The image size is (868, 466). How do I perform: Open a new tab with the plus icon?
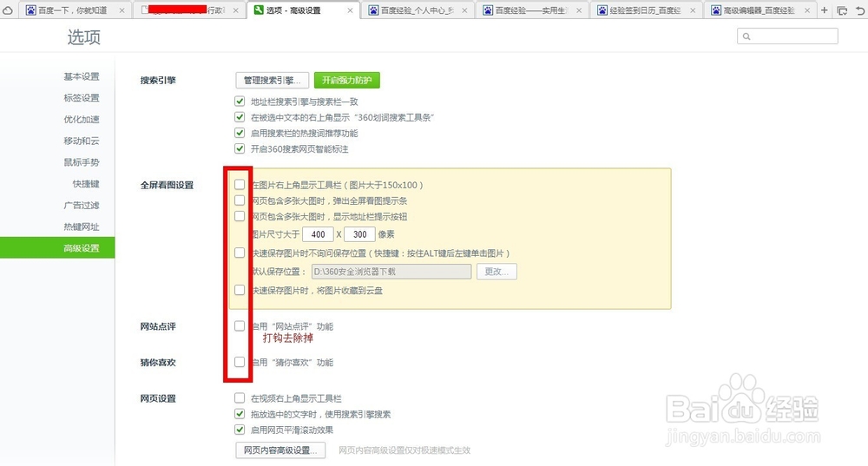825,10
